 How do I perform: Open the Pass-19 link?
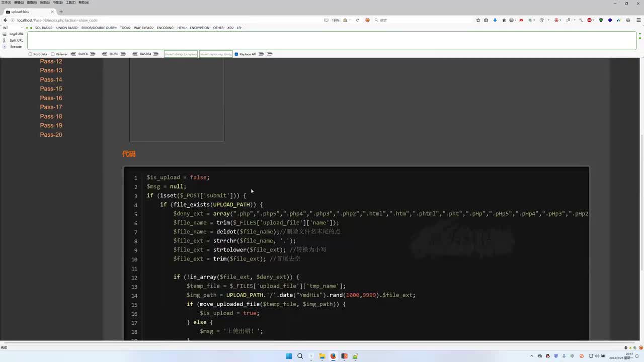pyautogui.click(x=51, y=125)
